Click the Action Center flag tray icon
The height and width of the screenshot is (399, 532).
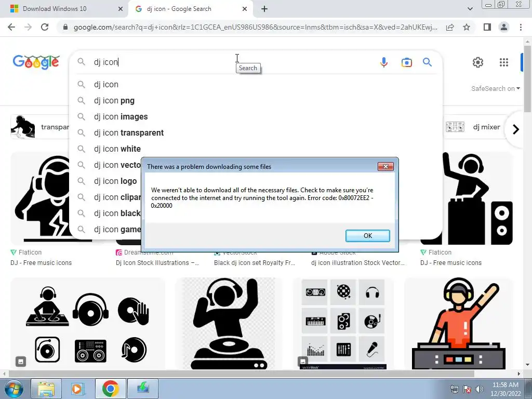click(x=467, y=389)
